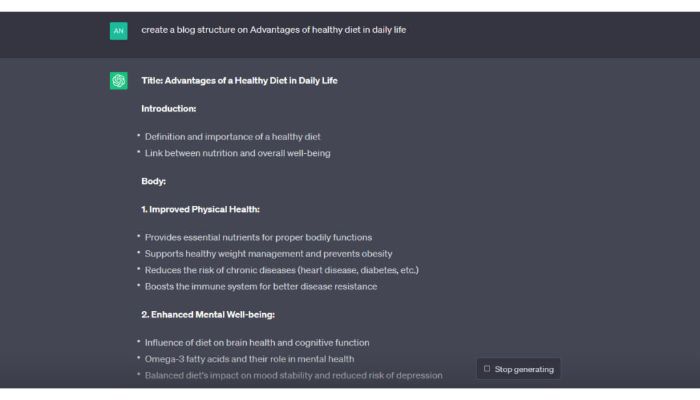The image size is (700, 400).
Task: Click the Link between nutrition and well-being bullet
Action: 238,153
